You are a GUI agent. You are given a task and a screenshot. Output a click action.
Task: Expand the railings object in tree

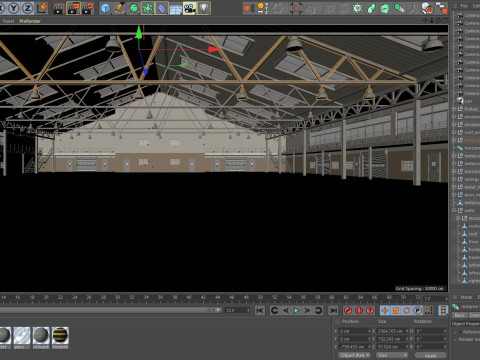click(x=454, y=179)
